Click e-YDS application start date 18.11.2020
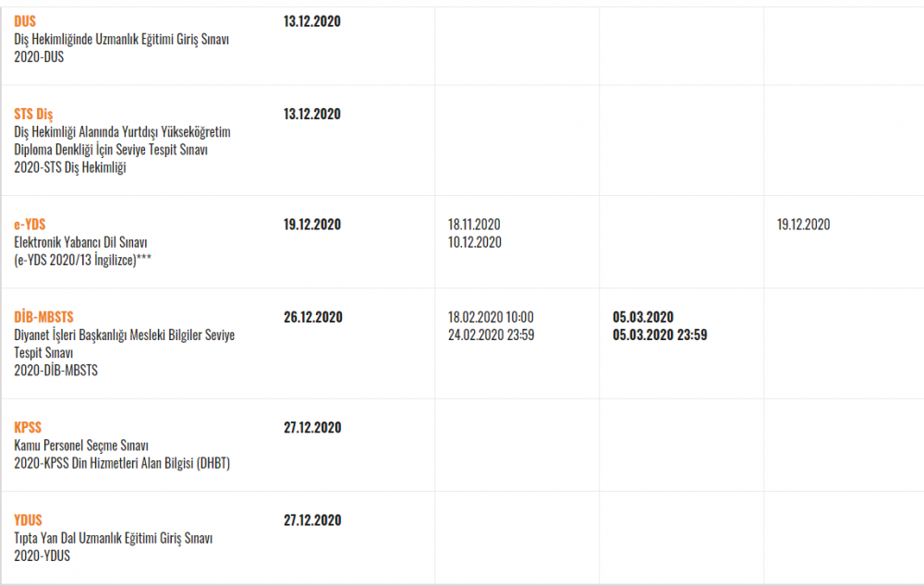 [x=474, y=224]
